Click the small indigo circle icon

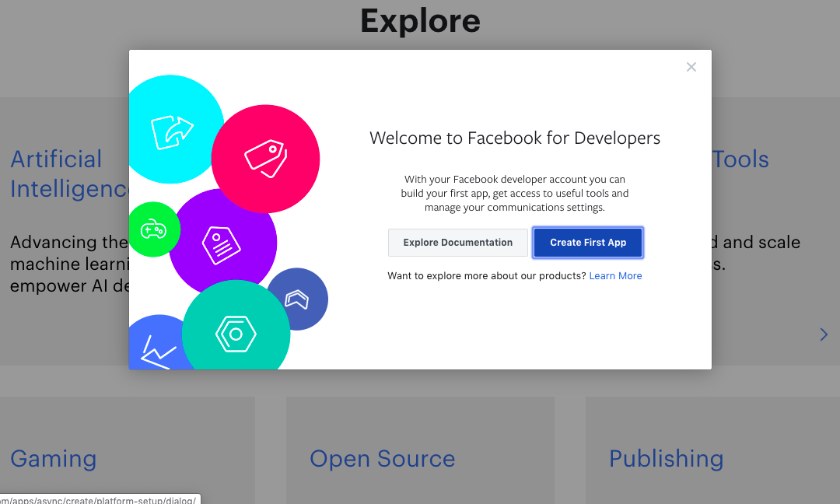298,299
